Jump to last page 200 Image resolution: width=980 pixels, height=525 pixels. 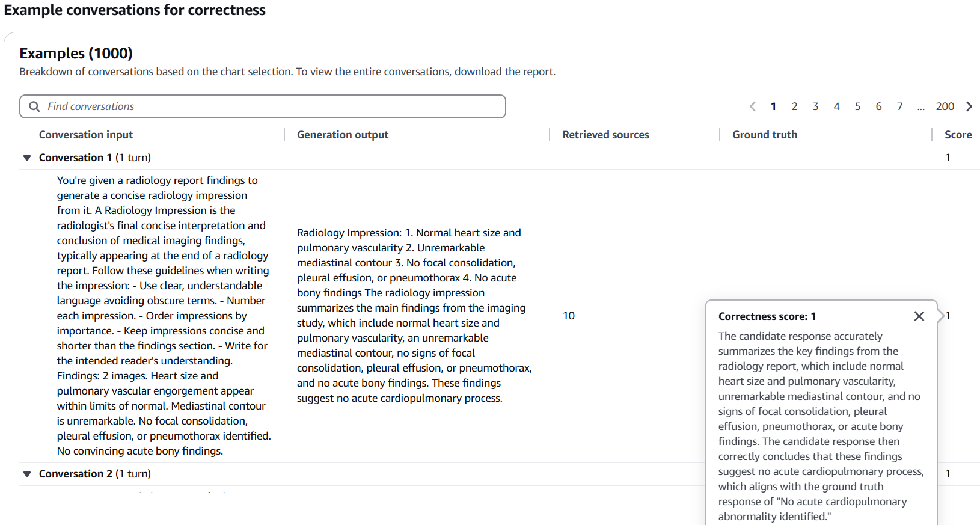945,106
